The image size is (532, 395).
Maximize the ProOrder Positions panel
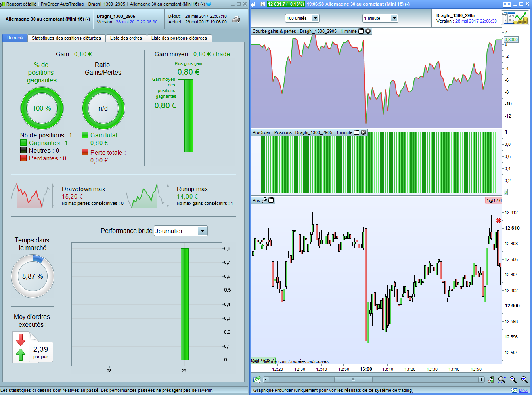356,132
